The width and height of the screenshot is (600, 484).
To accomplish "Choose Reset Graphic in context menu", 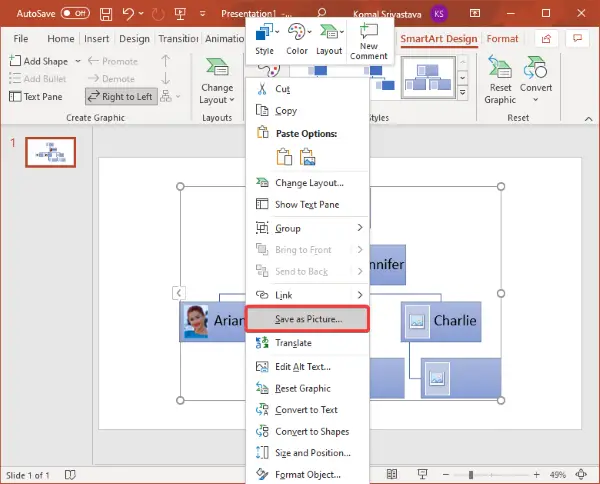I will (307, 388).
